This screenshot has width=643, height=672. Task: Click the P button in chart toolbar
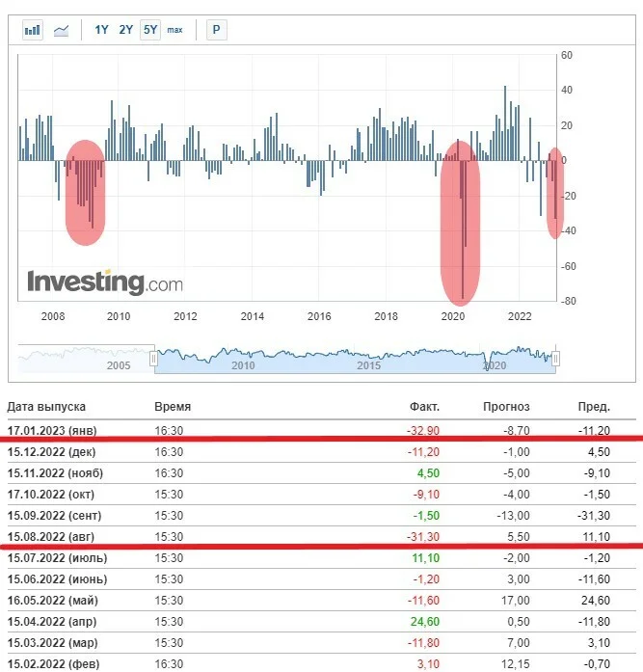pos(216,30)
